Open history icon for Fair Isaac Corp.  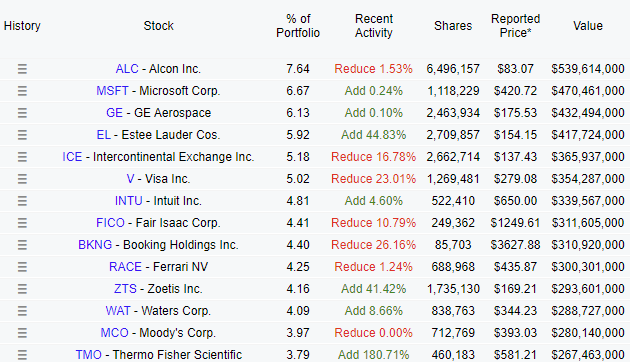click(x=22, y=223)
